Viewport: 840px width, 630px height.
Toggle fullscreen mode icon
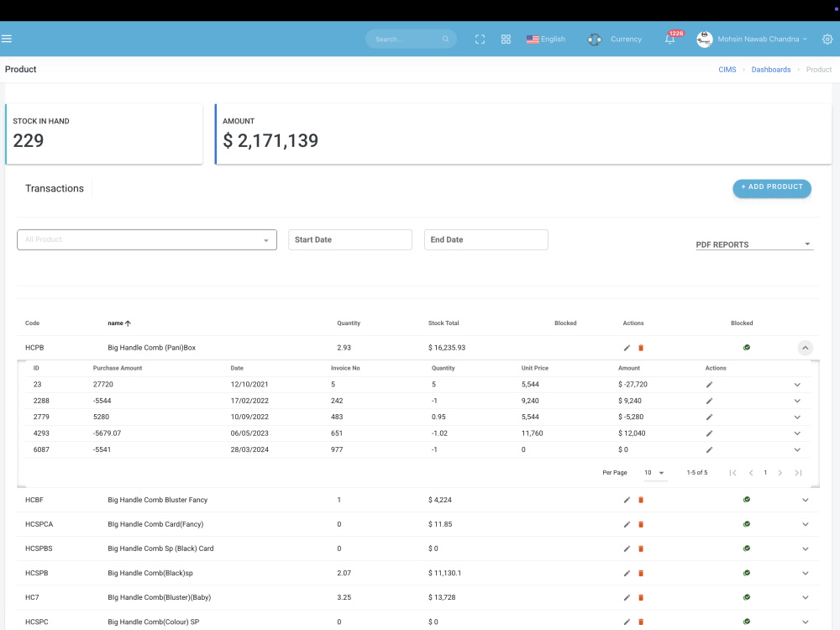click(x=480, y=39)
